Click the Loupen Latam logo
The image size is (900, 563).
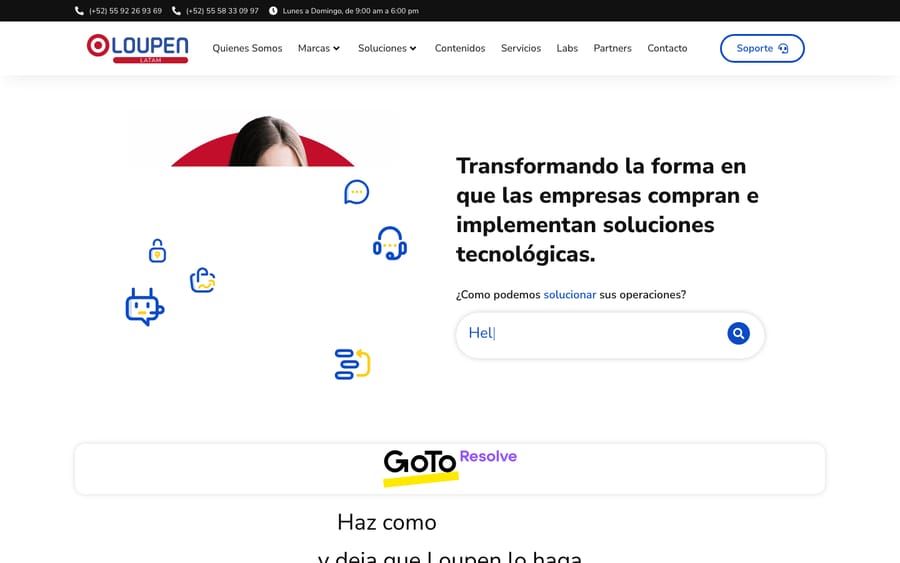[x=137, y=48]
